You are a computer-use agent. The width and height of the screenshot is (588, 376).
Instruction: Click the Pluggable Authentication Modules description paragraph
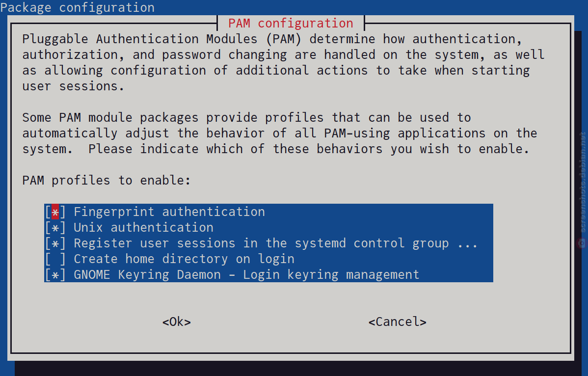click(283, 63)
